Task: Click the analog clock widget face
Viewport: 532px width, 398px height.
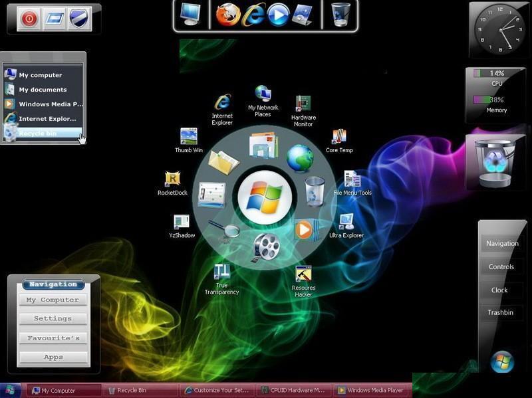Action: coord(500,30)
